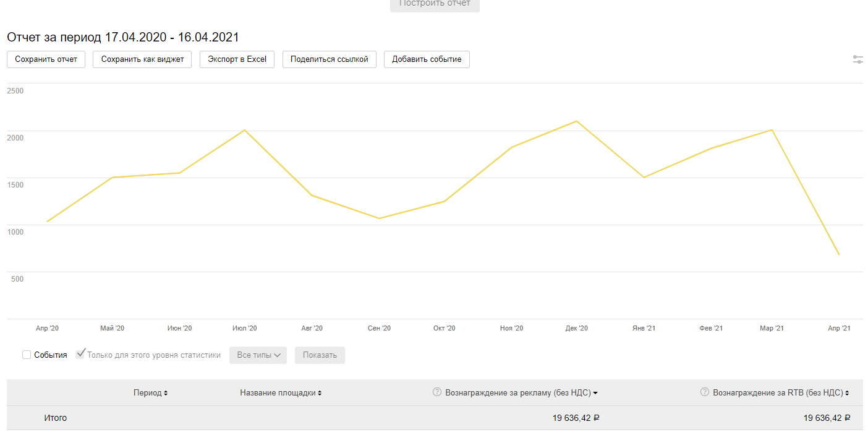The width and height of the screenshot is (868, 432).
Task: Click the sort arrows next to 'Период'
Action: [166, 393]
